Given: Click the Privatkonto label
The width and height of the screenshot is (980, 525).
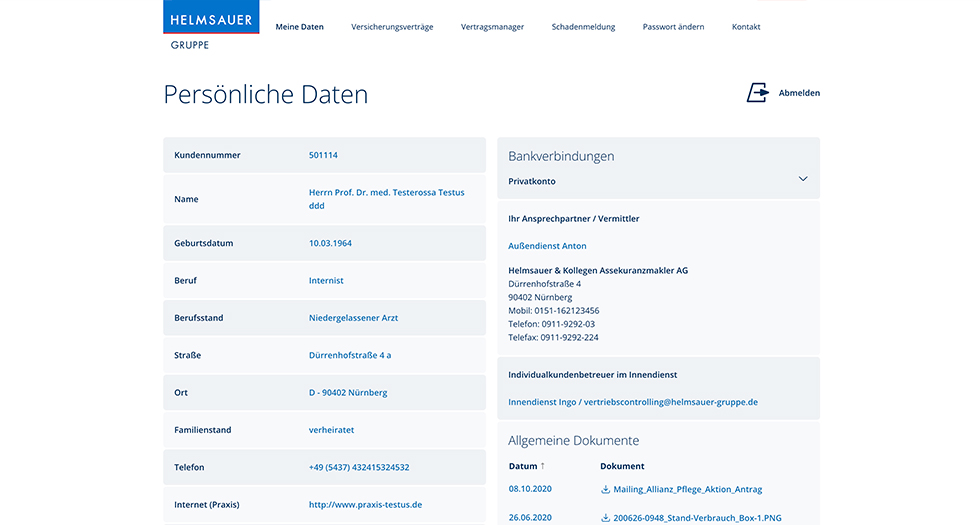Looking at the screenshot, I should click(532, 181).
